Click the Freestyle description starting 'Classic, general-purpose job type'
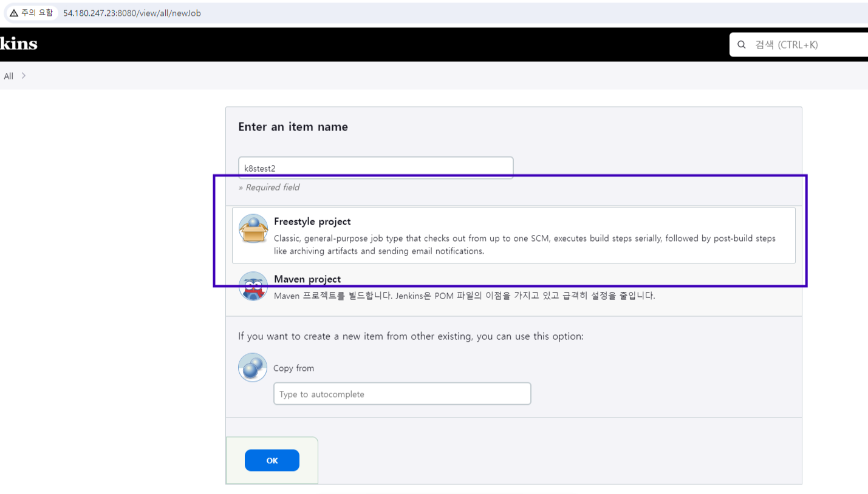The height and width of the screenshot is (494, 868). [525, 245]
